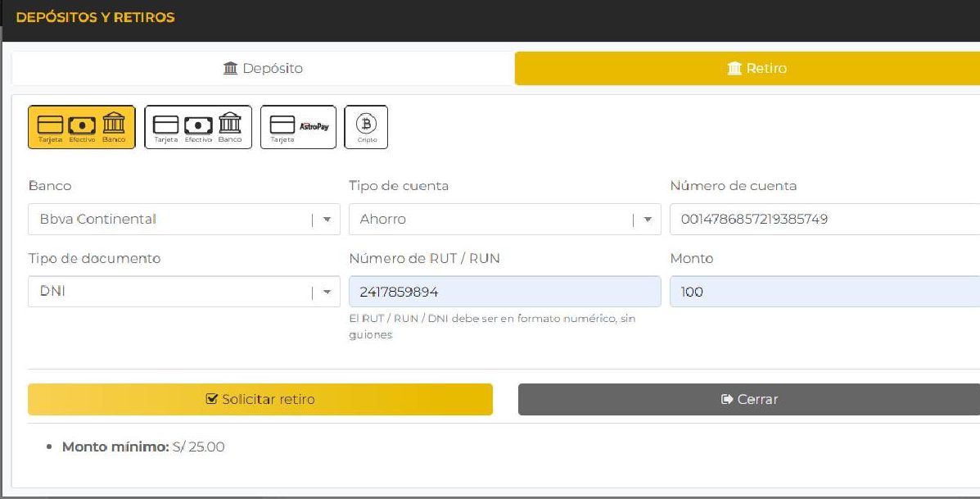980x499 pixels.
Task: Focus the Número de RUT / RUN field
Action: [504, 292]
